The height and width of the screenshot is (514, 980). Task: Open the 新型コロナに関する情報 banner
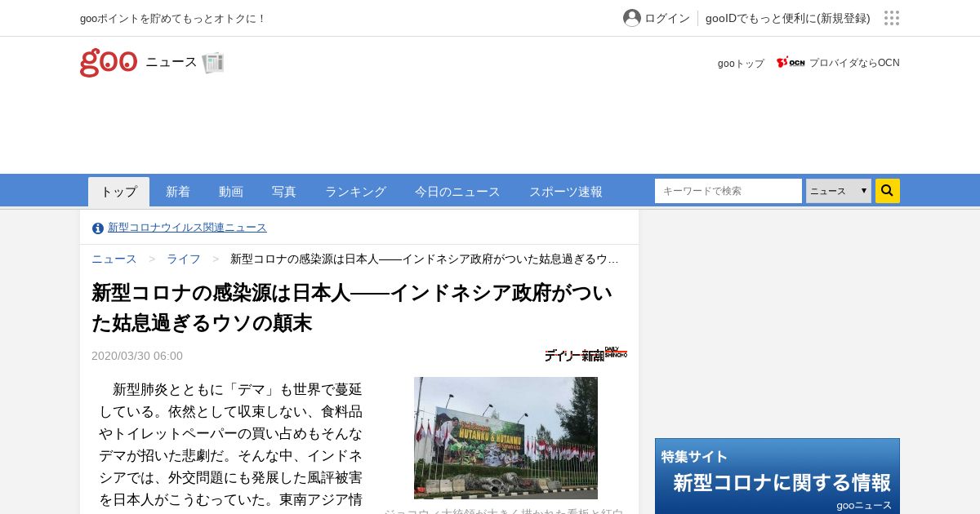coord(777,476)
